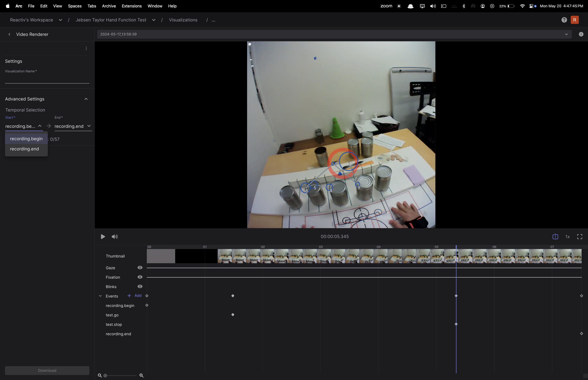Open Bluetooth status menu

click(x=464, y=6)
